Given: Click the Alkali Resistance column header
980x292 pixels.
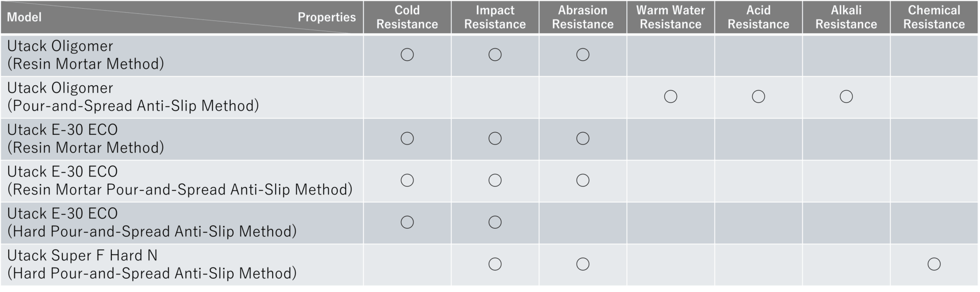Looking at the screenshot, I should [846, 17].
